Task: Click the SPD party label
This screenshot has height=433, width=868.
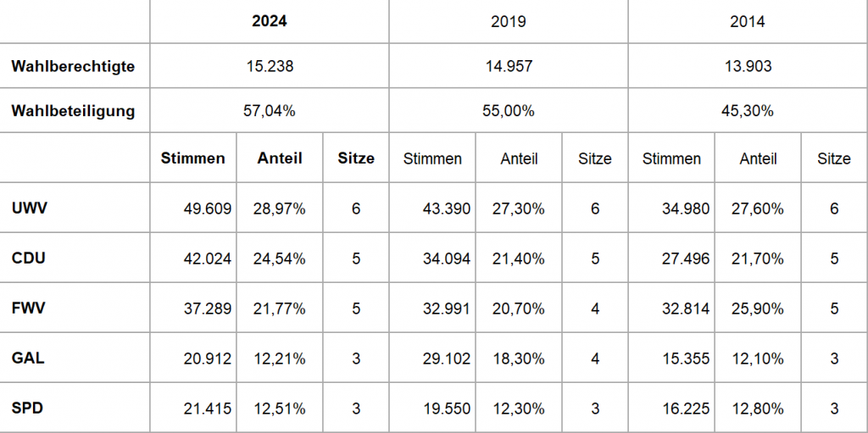Action: pos(28,408)
